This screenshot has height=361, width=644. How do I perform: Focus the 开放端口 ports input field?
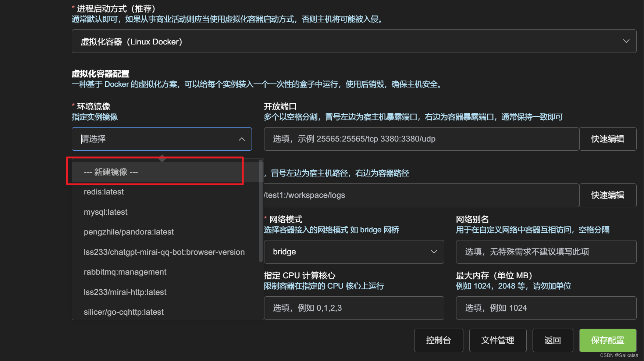pyautogui.click(x=421, y=139)
